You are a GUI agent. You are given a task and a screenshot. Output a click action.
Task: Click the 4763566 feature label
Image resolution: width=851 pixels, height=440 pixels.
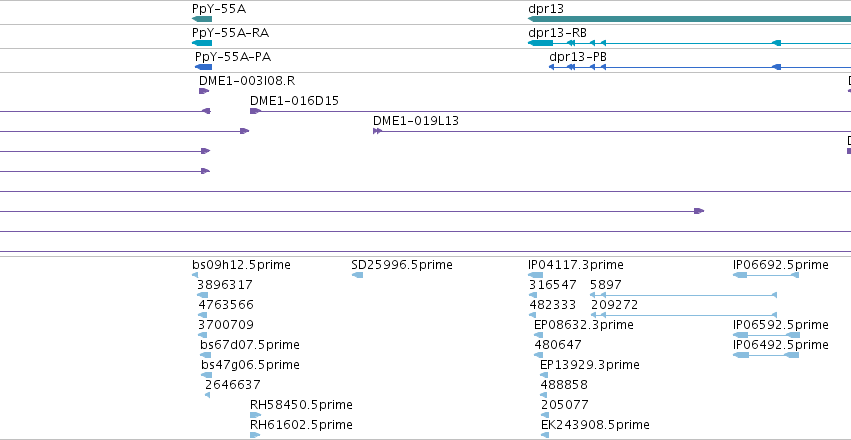pos(226,305)
